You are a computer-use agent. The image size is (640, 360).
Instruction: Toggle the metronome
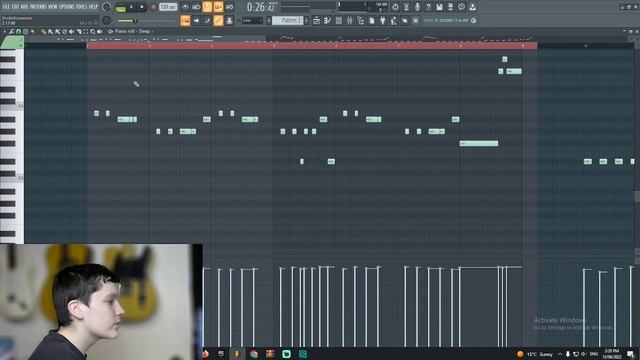pos(185,7)
